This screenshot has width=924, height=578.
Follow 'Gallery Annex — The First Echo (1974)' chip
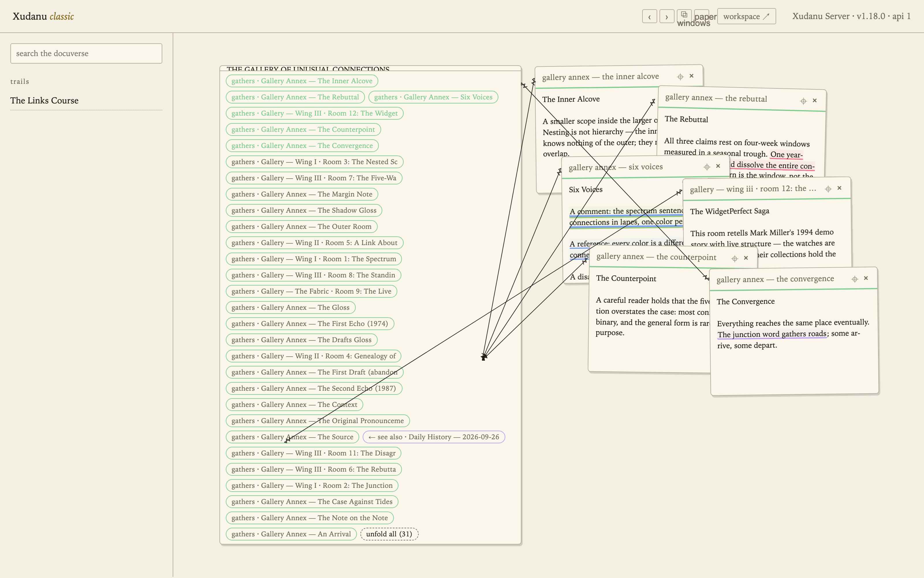pyautogui.click(x=310, y=324)
